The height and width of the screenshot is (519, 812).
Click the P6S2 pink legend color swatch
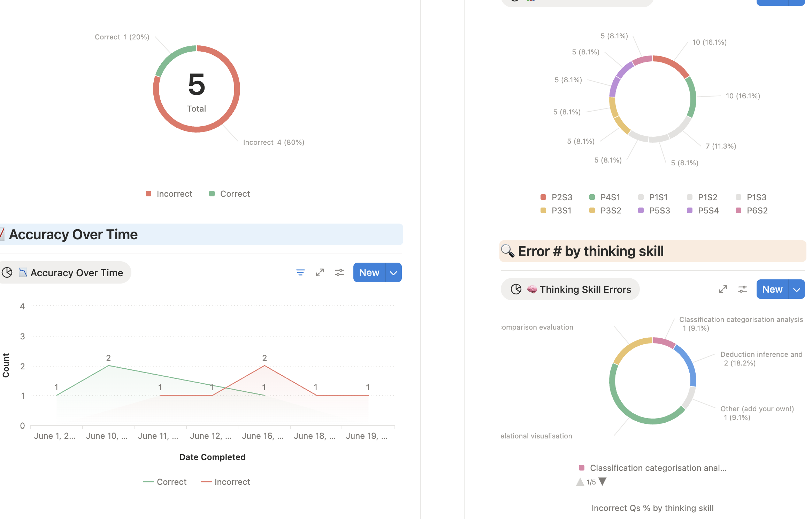[738, 210]
